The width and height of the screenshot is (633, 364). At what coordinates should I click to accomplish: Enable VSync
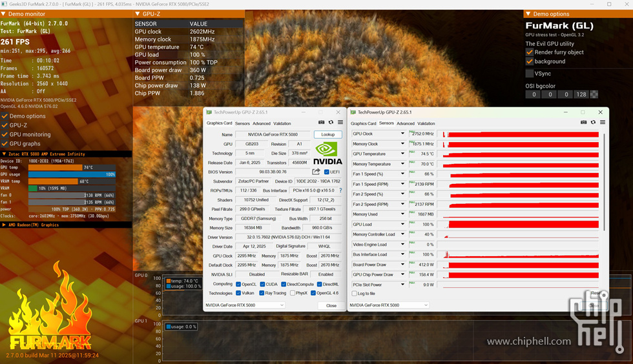pos(529,74)
